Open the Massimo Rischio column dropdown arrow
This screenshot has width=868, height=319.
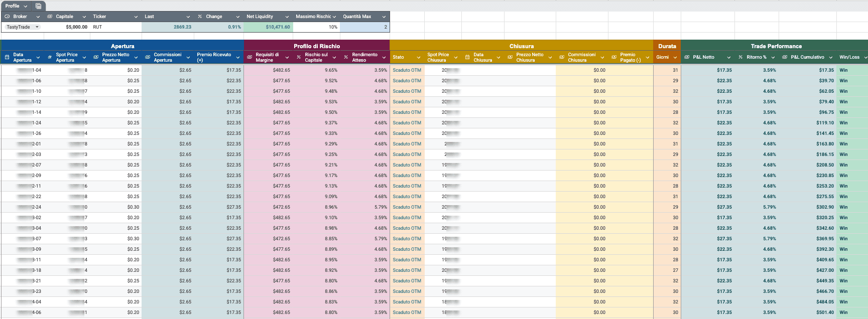pyautogui.click(x=334, y=17)
